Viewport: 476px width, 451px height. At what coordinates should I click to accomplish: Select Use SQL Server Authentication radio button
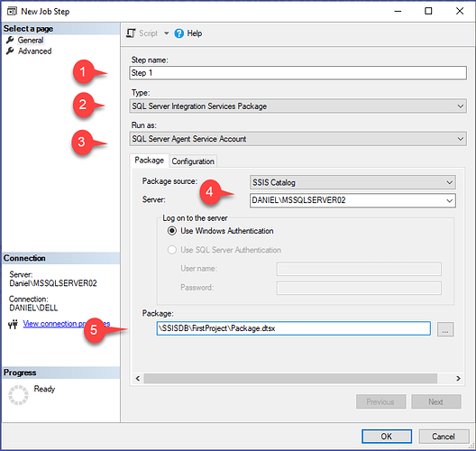click(x=172, y=250)
